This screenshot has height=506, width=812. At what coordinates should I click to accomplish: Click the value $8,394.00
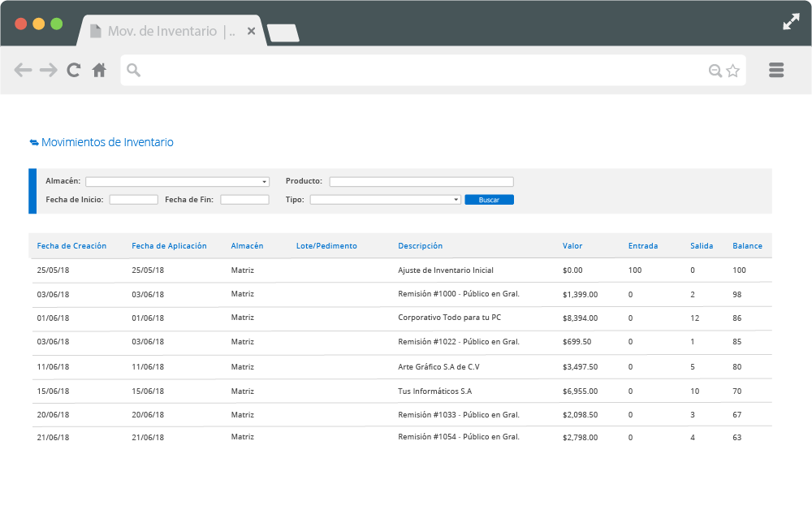pyautogui.click(x=580, y=318)
